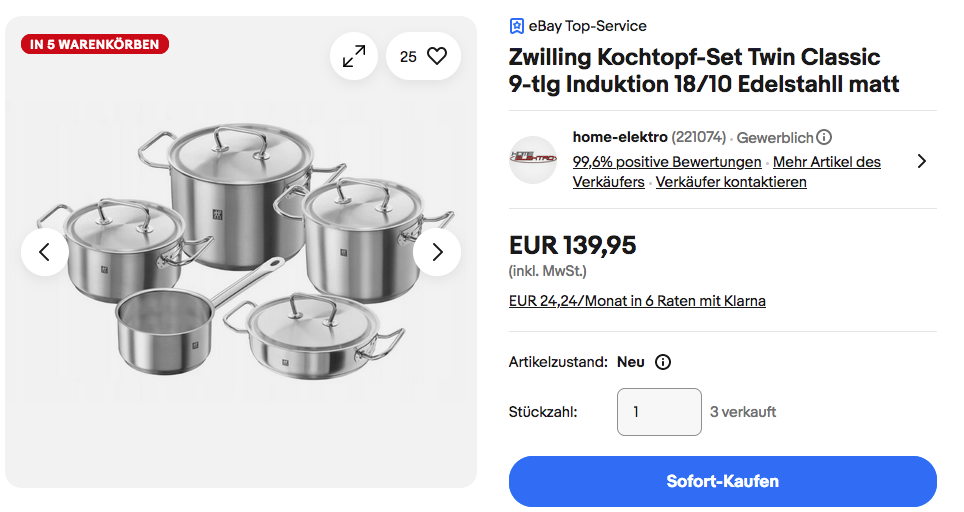Expand seller details with right chevron
This screenshot has height=512, width=964.
(x=921, y=161)
